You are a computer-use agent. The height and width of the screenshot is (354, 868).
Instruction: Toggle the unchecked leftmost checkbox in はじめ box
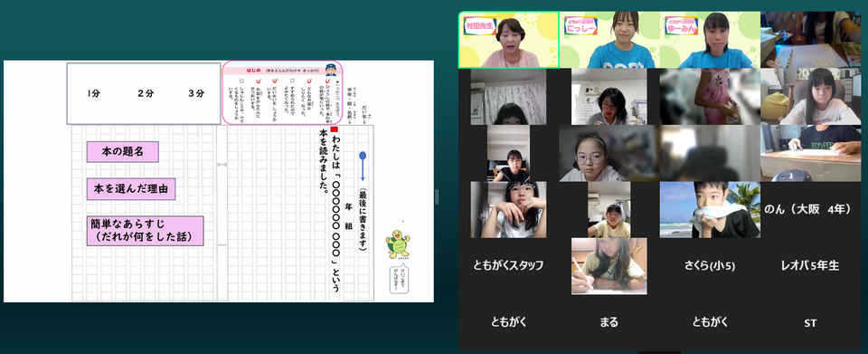click(x=241, y=81)
